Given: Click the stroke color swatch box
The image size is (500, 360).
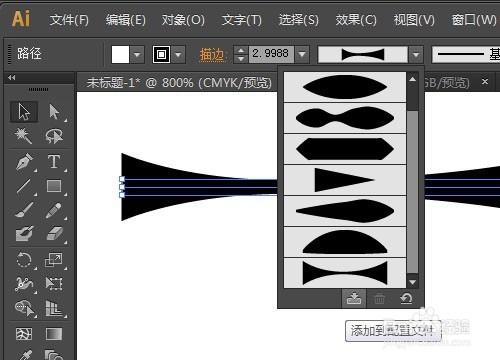Looking at the screenshot, I should click(161, 54).
